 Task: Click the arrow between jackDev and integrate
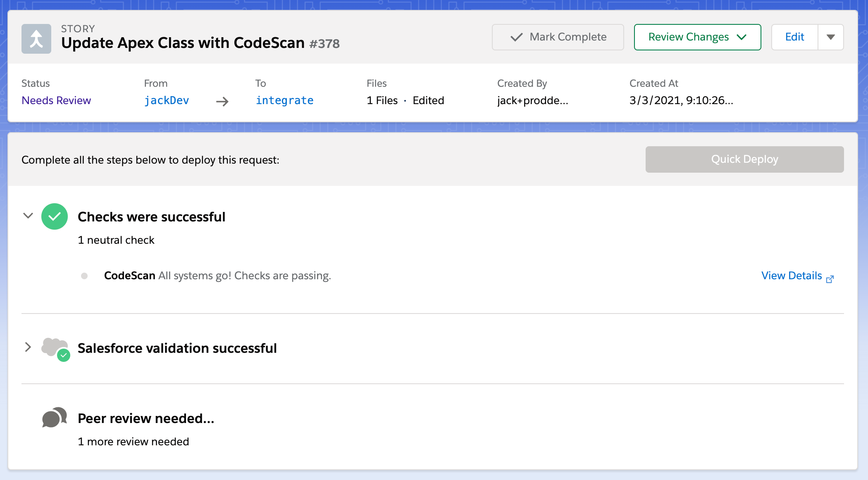(x=222, y=101)
